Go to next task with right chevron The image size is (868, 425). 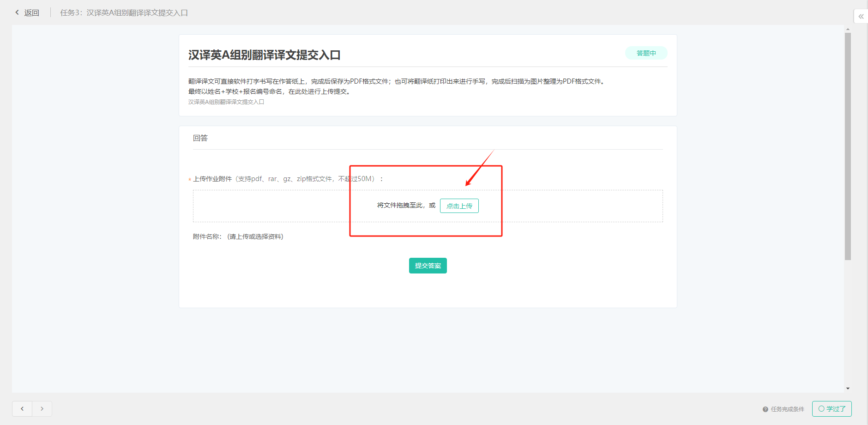42,409
